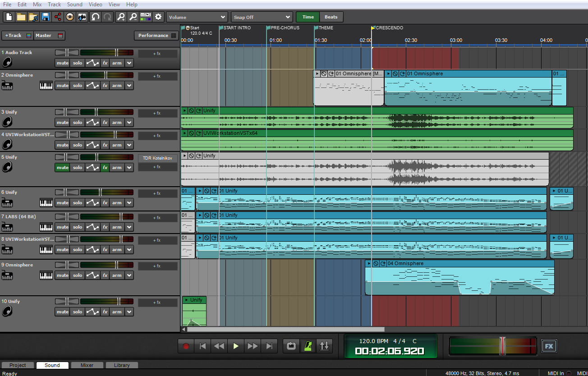Toggle automation on track 3 Unify
Image resolution: width=588 pixels, height=376 pixels.
tap(92, 123)
